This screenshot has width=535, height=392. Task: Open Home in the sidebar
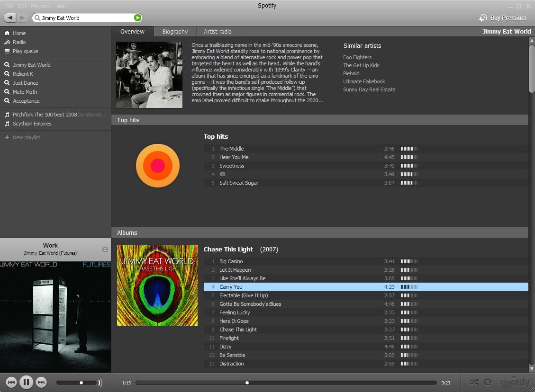pyautogui.click(x=19, y=33)
